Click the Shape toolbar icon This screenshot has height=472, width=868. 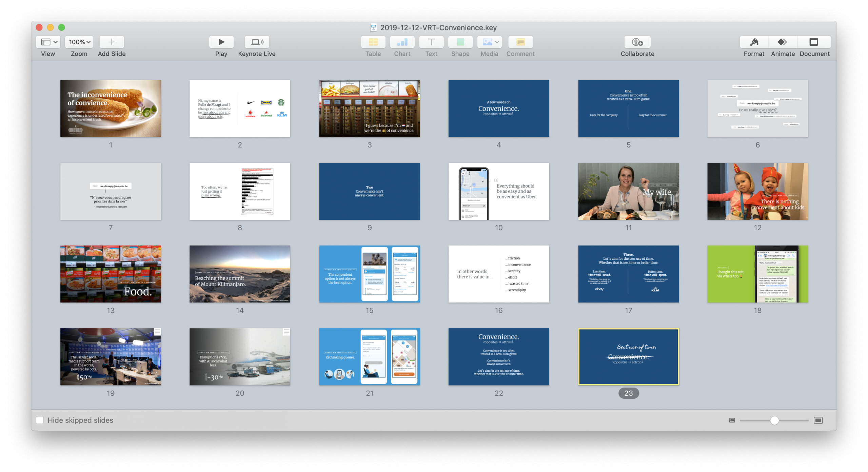[460, 42]
